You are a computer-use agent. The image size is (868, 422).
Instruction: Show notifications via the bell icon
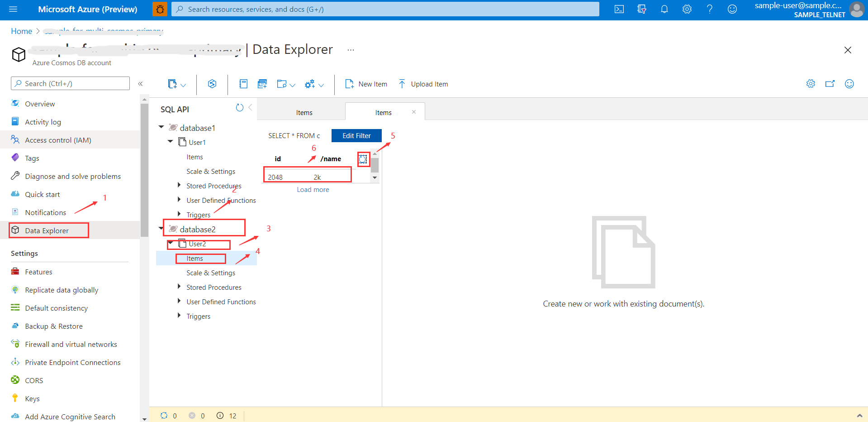[x=664, y=9]
